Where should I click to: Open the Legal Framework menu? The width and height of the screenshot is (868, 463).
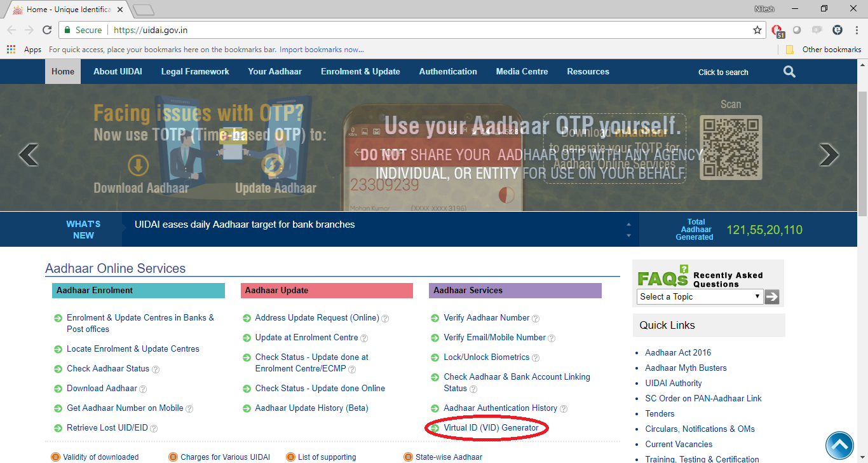pyautogui.click(x=195, y=71)
